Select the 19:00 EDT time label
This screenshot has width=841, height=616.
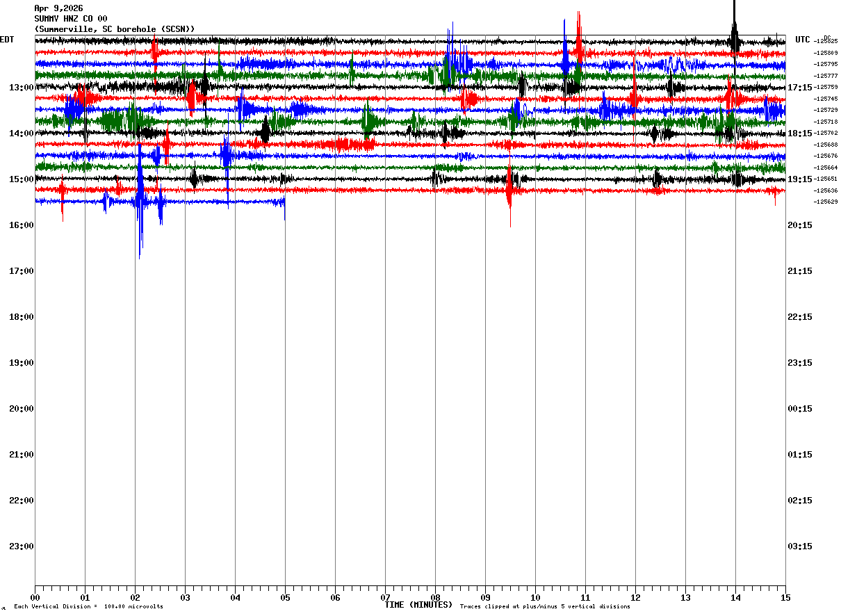pos(21,363)
